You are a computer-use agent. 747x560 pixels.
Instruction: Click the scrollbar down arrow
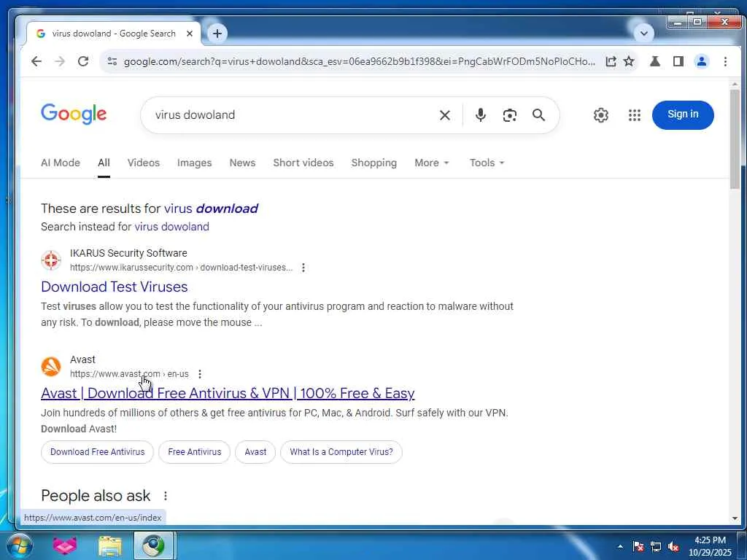(x=735, y=518)
